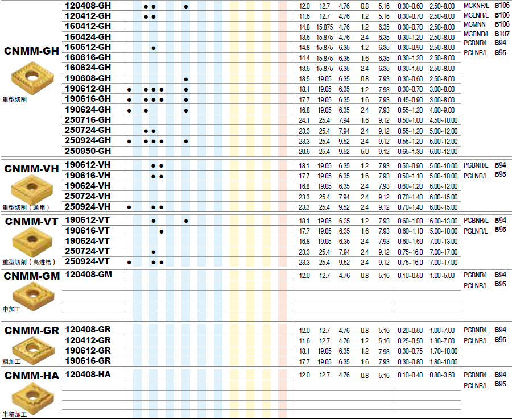Click the 190616-GR part number

click(x=88, y=361)
